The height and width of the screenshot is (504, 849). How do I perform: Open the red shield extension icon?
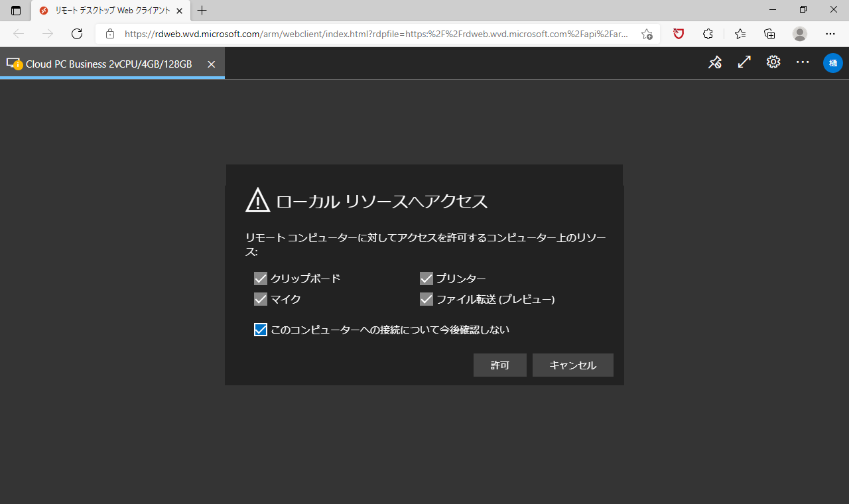tap(679, 34)
